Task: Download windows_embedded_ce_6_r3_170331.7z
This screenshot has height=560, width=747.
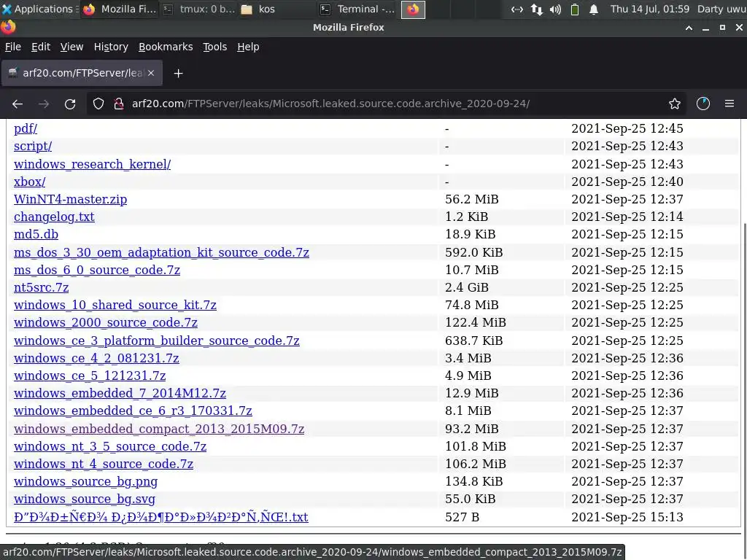Action: click(x=133, y=411)
